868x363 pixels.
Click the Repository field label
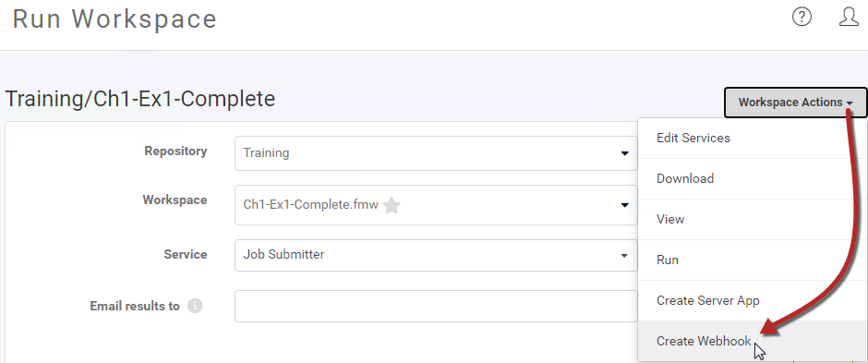pos(175,151)
